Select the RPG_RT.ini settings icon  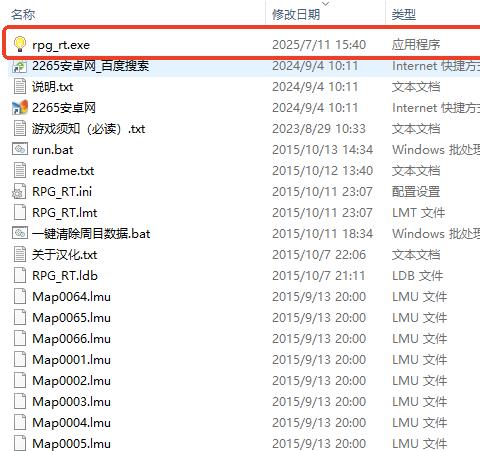tap(19, 191)
